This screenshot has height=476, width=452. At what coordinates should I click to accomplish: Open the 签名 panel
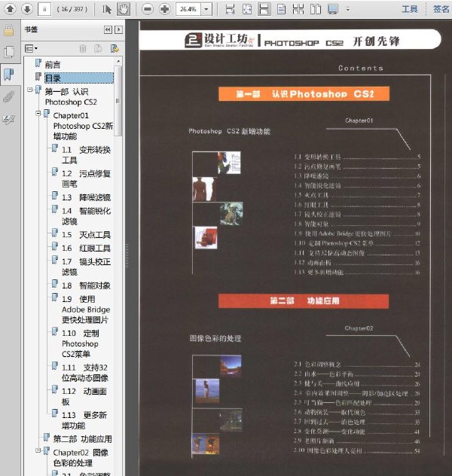click(x=441, y=9)
